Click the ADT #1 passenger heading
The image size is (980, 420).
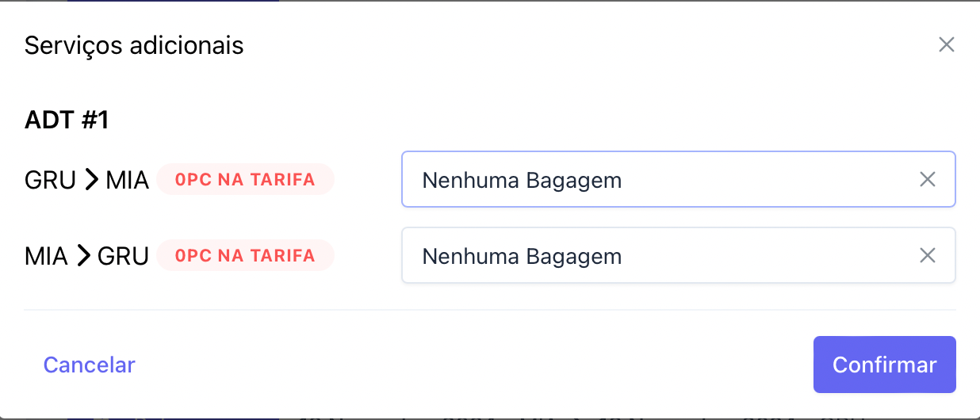(x=67, y=120)
